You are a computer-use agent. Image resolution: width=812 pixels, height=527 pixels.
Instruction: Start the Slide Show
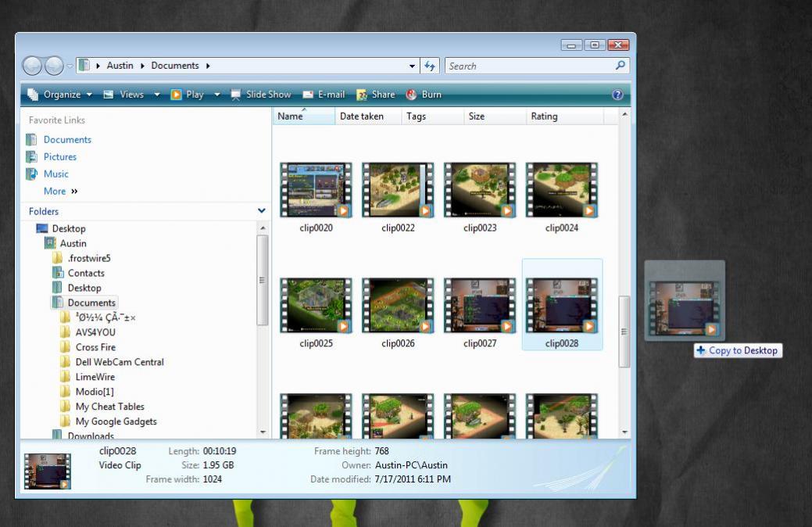(260, 95)
